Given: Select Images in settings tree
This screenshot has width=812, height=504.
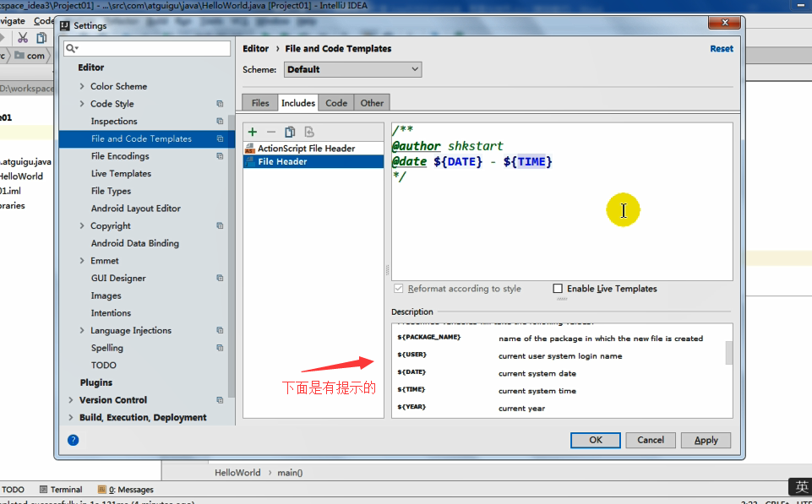Looking at the screenshot, I should [106, 295].
